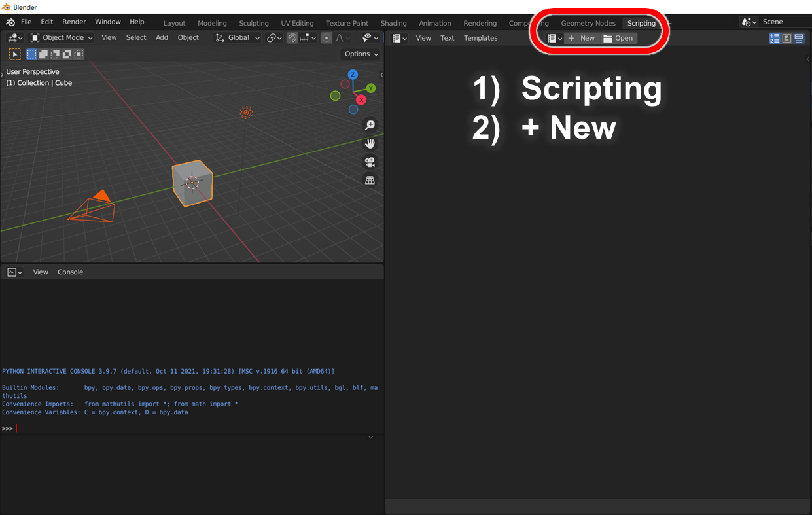This screenshot has width=812, height=515.
Task: Open the Options dropdown in viewport
Action: 359,54
